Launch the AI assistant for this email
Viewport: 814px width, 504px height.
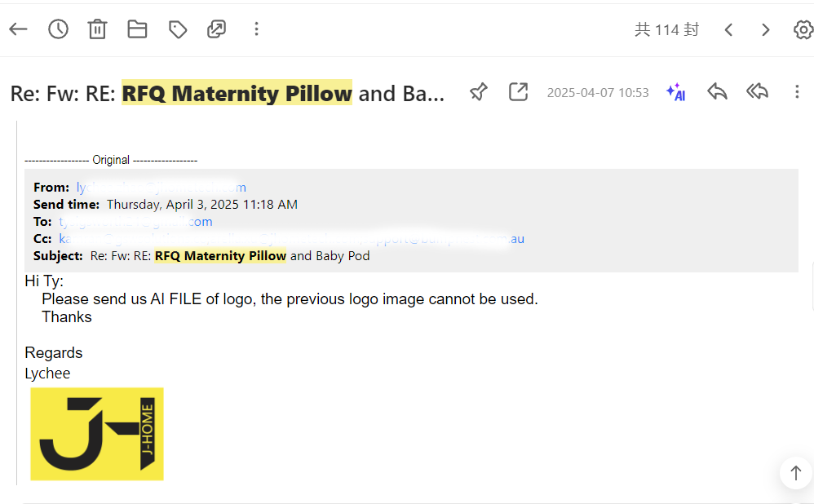point(675,92)
